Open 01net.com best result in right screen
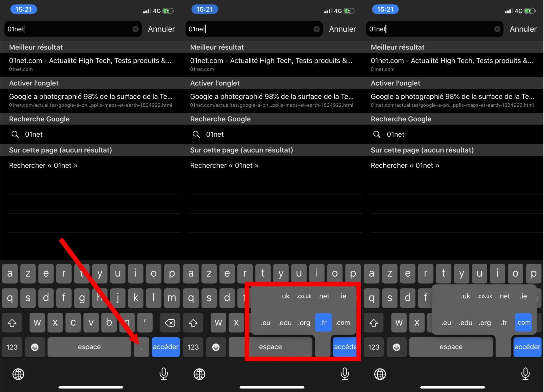Image resolution: width=544 pixels, height=392 pixels. (453, 65)
